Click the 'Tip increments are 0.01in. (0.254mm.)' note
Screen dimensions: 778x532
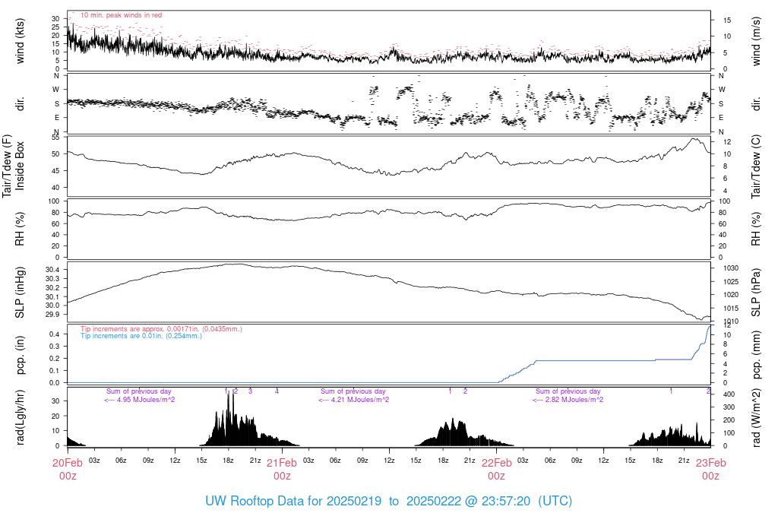pyautogui.click(x=141, y=336)
